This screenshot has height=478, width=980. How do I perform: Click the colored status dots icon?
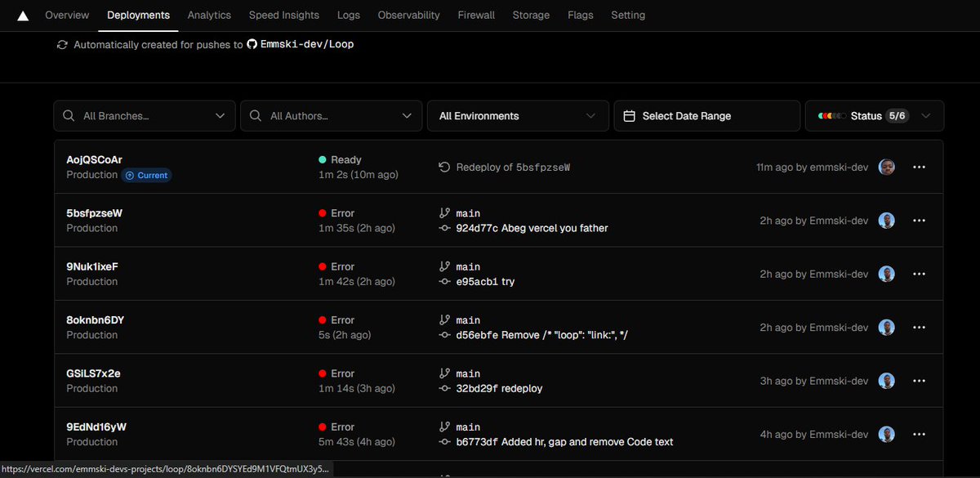tap(831, 116)
